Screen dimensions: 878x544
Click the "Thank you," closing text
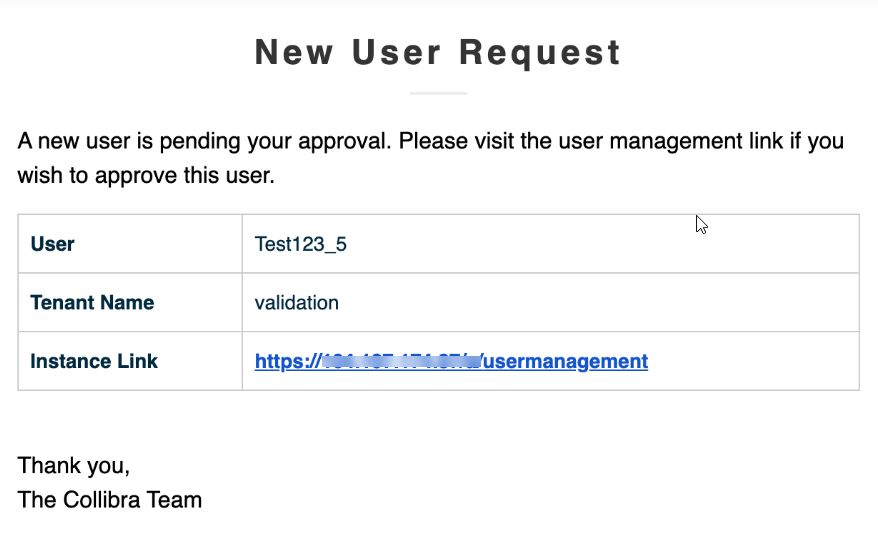pos(74,466)
